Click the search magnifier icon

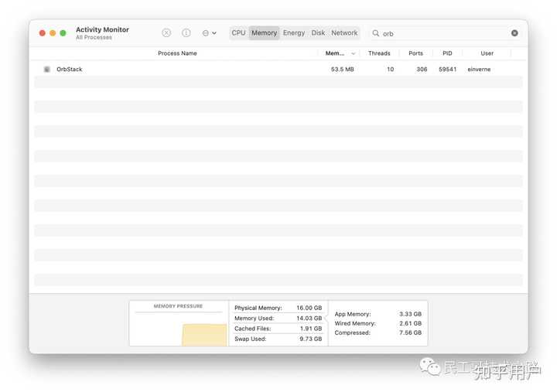pyautogui.click(x=375, y=33)
